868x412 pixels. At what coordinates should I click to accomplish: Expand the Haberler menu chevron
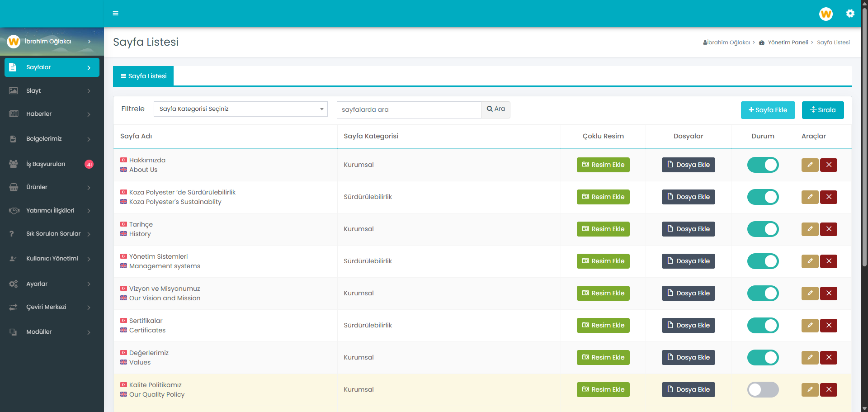(89, 114)
